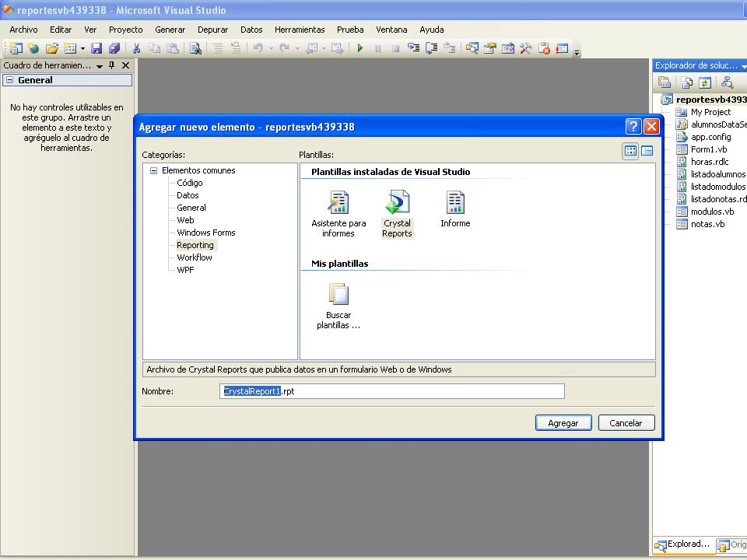Viewport: 747px width, 560px height.
Task: Open the Herramientas menu
Action: 300,30
